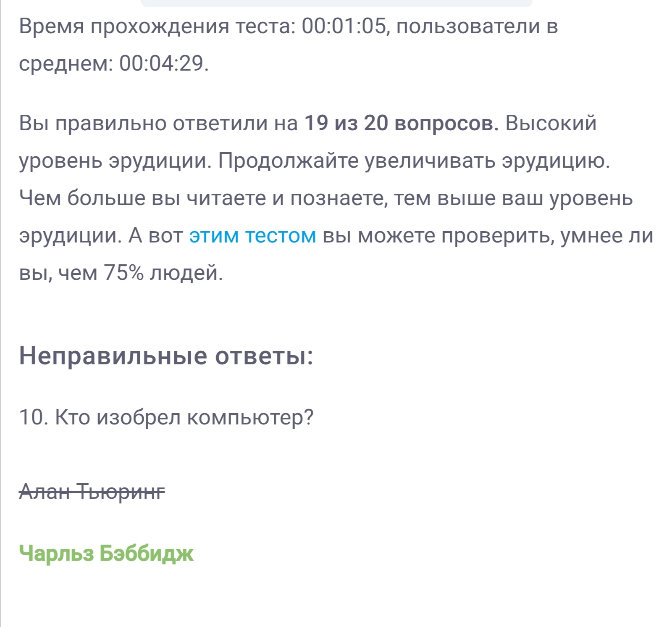Click the test time value '00:01:05'

344,26
